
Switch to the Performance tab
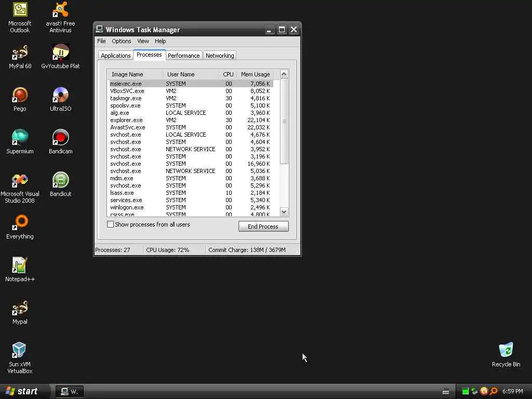tap(183, 56)
